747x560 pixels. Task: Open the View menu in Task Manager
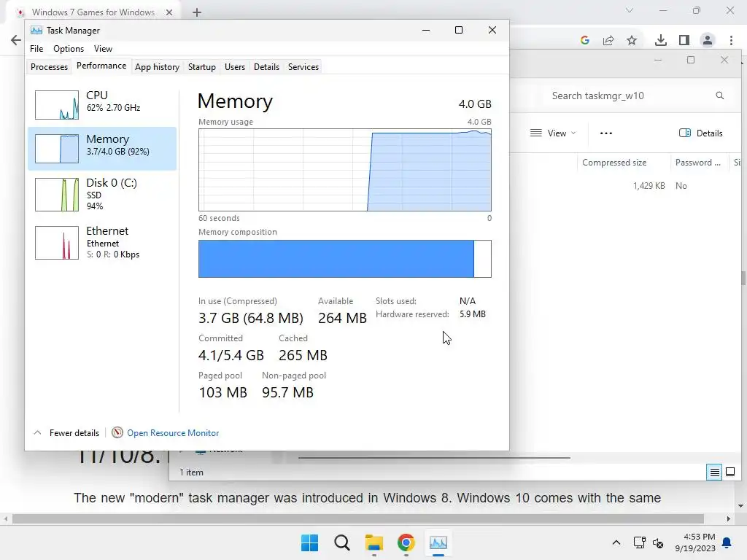[103, 49]
